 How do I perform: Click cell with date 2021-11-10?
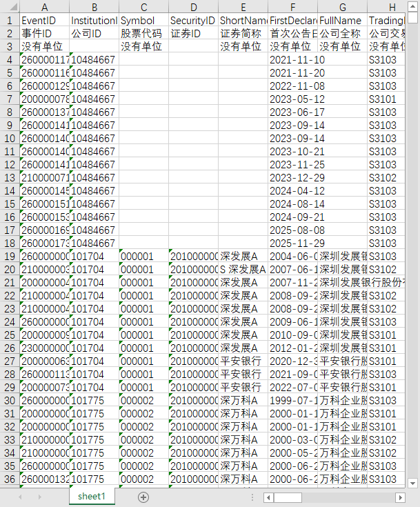click(x=292, y=60)
